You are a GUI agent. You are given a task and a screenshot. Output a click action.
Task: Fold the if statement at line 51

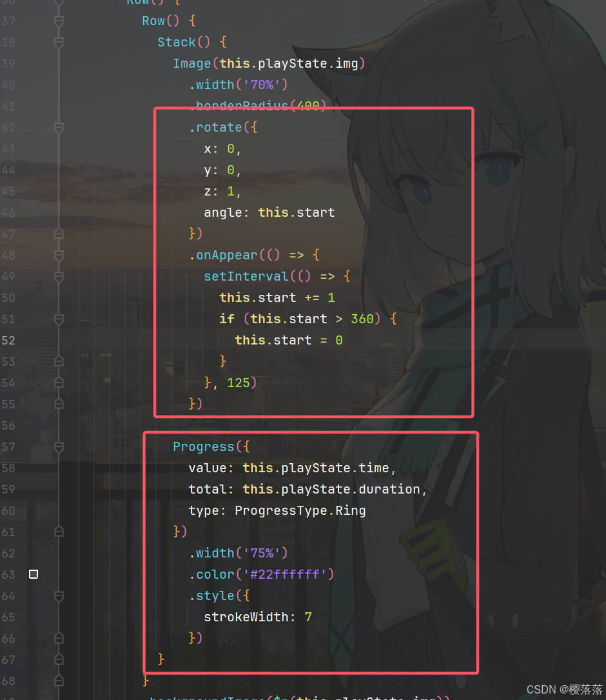click(x=59, y=319)
